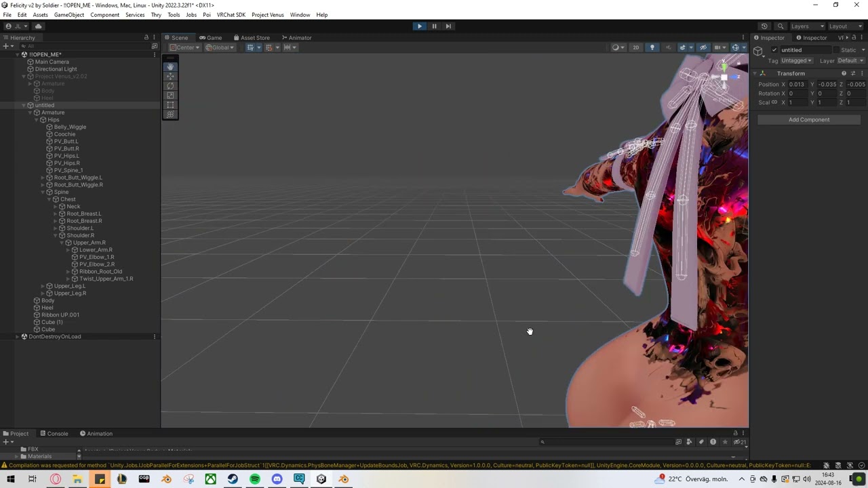Click the Hierarchy search field
This screenshot has width=868, height=488.
pyautogui.click(x=85, y=46)
